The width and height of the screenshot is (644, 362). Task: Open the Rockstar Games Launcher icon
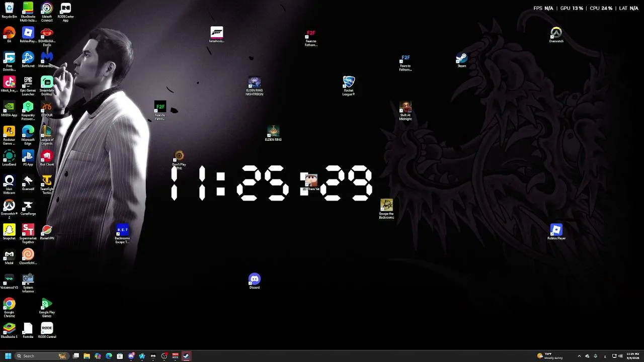coord(9,135)
